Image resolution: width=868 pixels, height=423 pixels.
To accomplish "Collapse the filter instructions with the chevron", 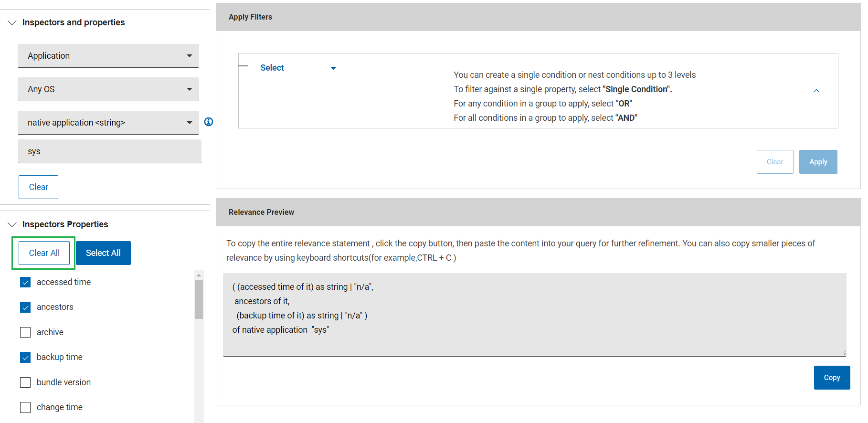I will (x=816, y=91).
